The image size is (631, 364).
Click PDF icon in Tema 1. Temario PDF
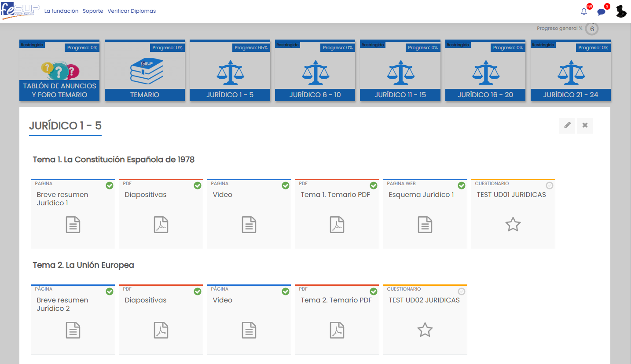click(x=337, y=225)
